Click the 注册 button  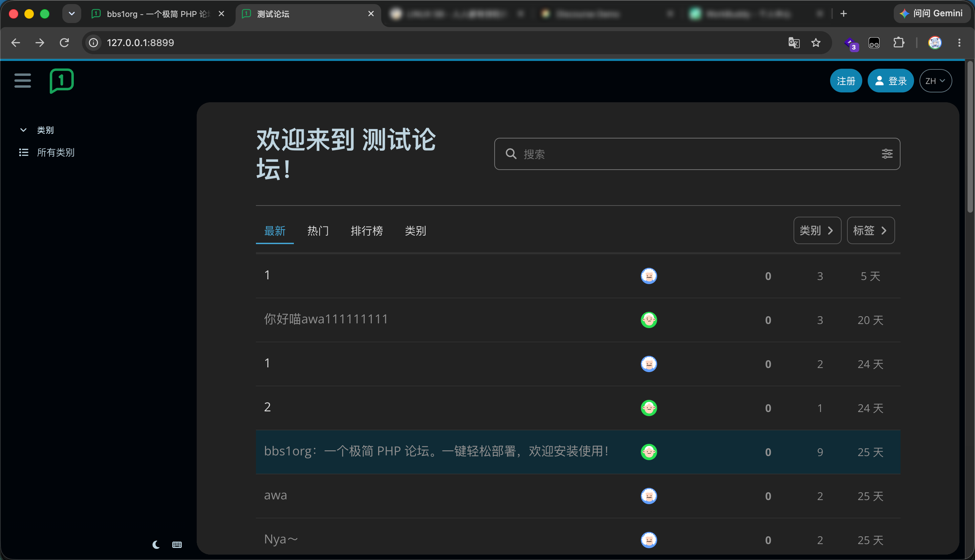pos(846,81)
